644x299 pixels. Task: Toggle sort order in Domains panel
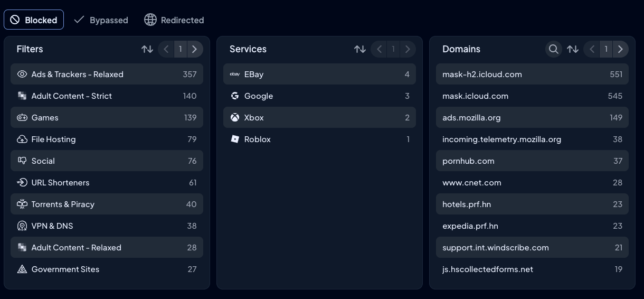coord(573,49)
